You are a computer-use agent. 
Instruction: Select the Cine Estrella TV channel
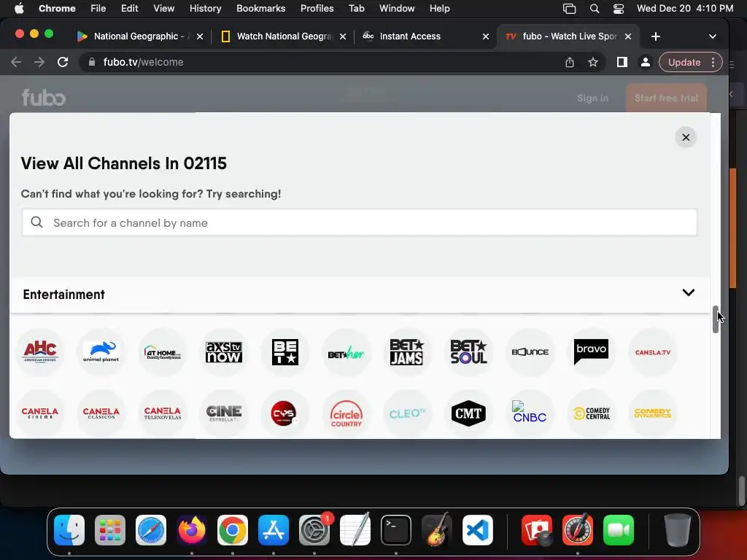(x=224, y=413)
